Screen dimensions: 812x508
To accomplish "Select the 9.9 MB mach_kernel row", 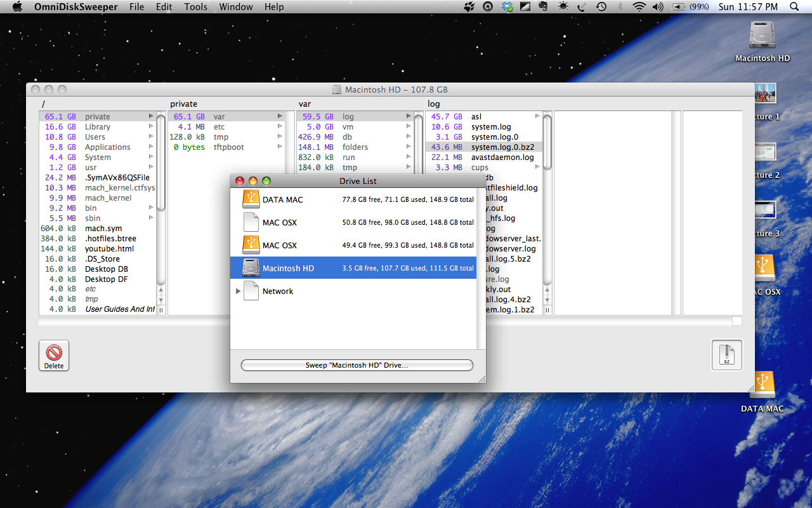I will click(98, 197).
